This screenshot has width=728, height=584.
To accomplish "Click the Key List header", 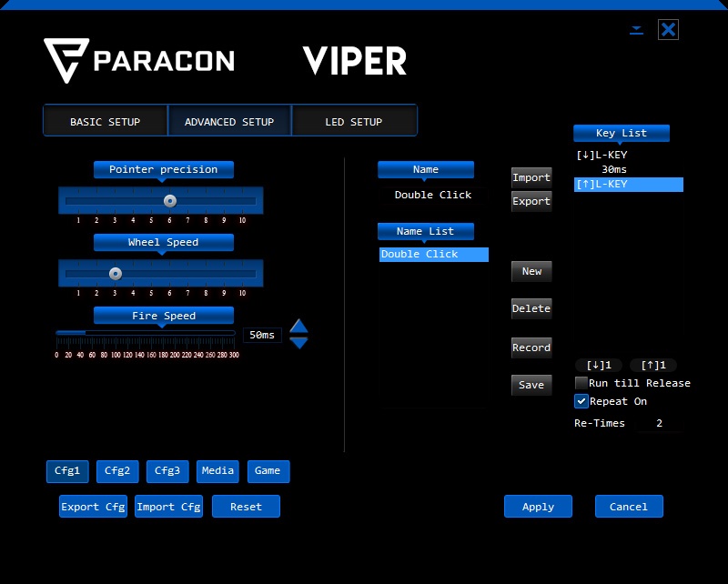I will pyautogui.click(x=622, y=133).
